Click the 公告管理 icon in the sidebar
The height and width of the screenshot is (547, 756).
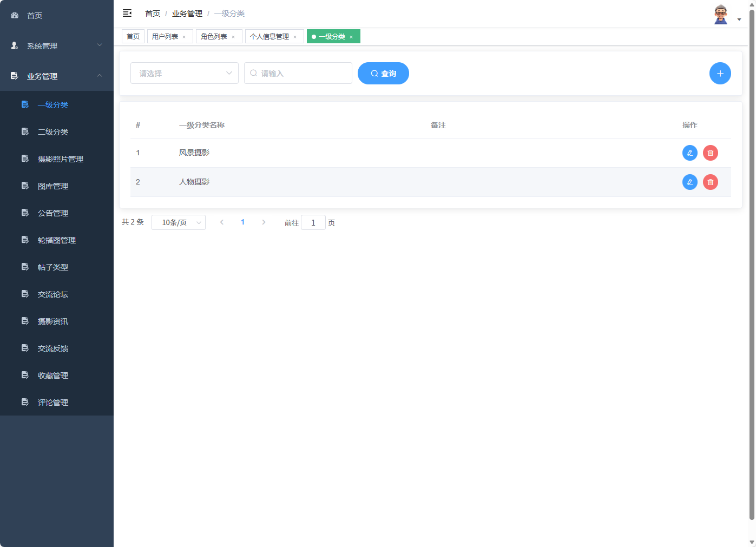pos(25,213)
